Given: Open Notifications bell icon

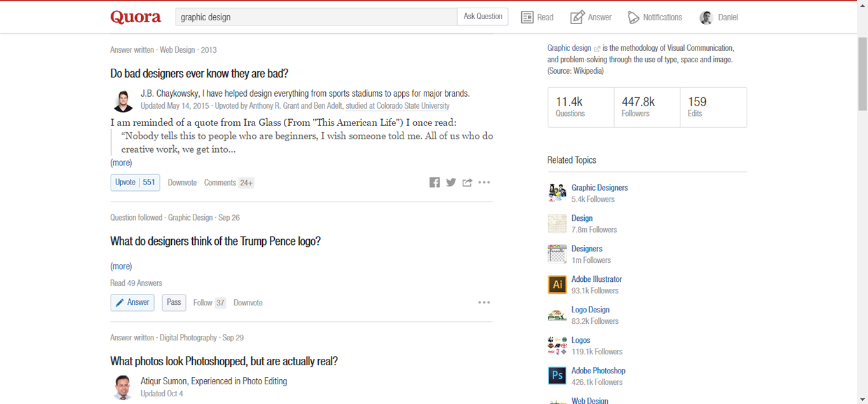Looking at the screenshot, I should [x=633, y=17].
